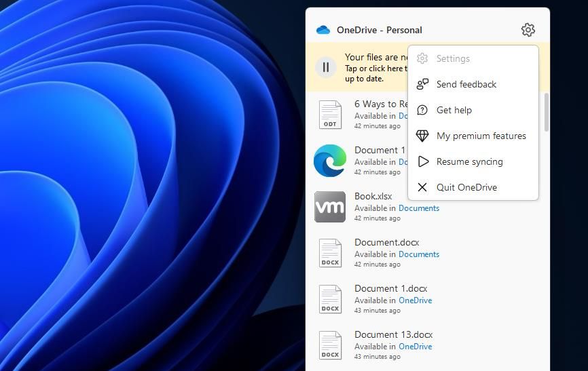The width and height of the screenshot is (588, 371).
Task: Open Documents link under Document.docx
Action: (418, 254)
